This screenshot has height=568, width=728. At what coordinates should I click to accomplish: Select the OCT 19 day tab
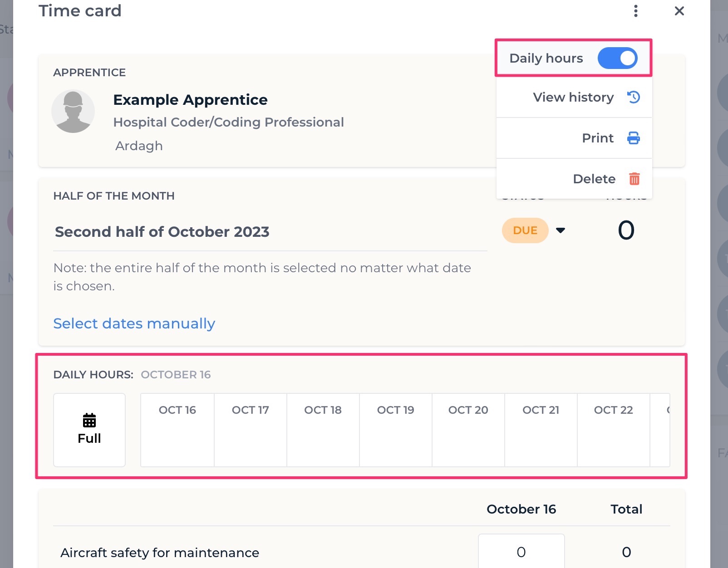tap(396, 430)
